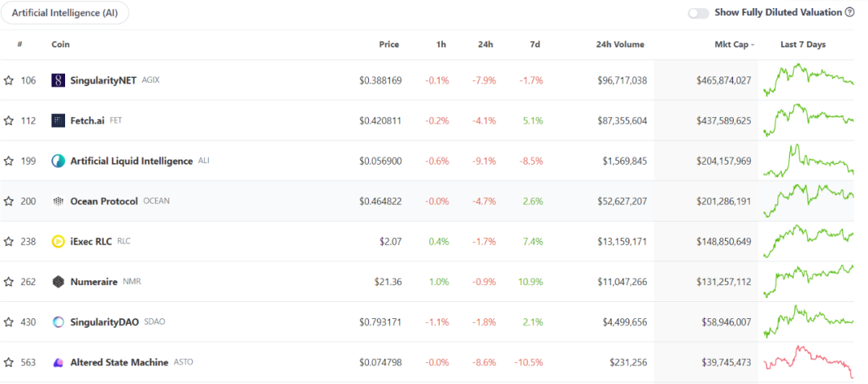Sort by the 7d change header
868x384 pixels.
pyautogui.click(x=534, y=45)
